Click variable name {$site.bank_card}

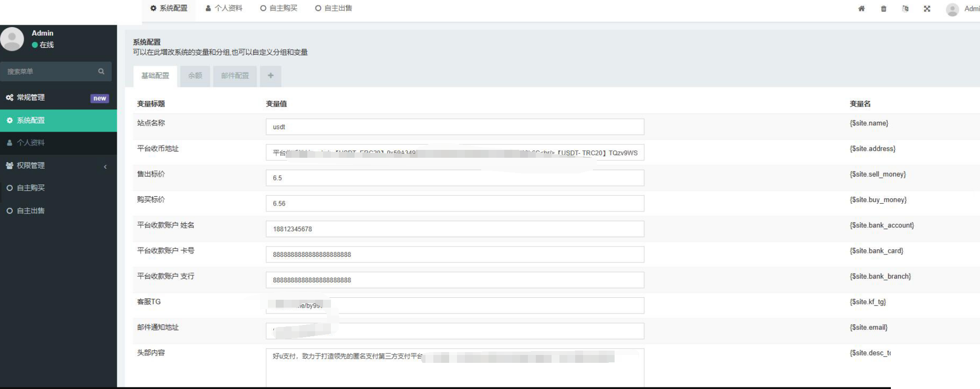(876, 251)
